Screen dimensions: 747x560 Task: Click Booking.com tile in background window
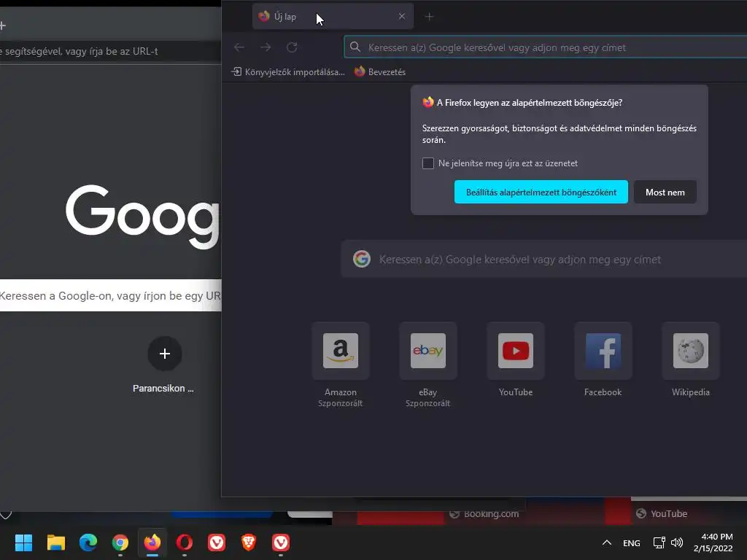484,514
